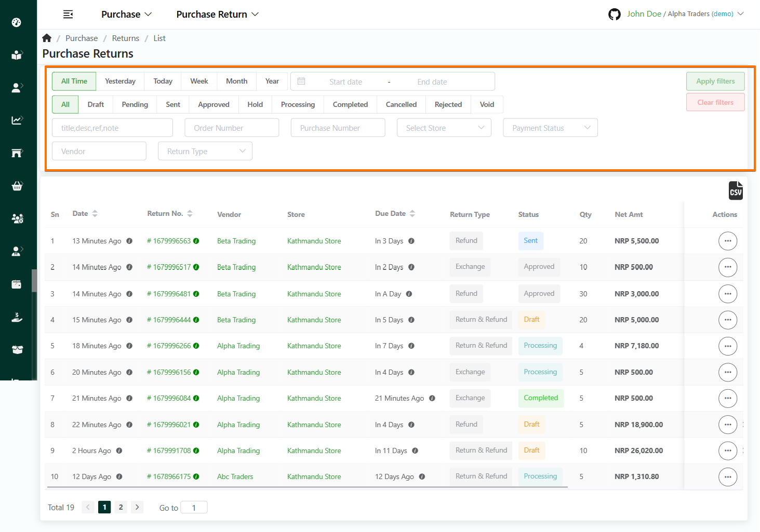Click the title,desc,ref,note search field
The image size is (760, 532).
[x=112, y=128]
